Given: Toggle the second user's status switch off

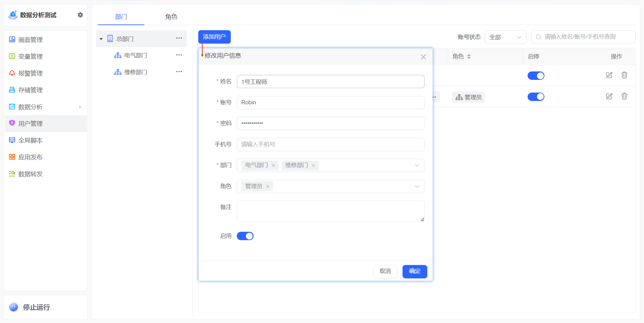Looking at the screenshot, I should [x=536, y=97].
